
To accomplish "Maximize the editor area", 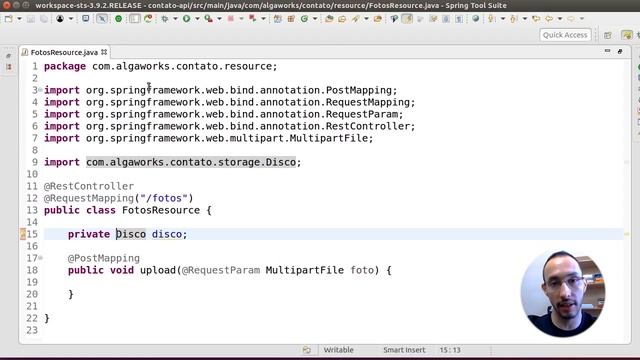I will point(620,51).
